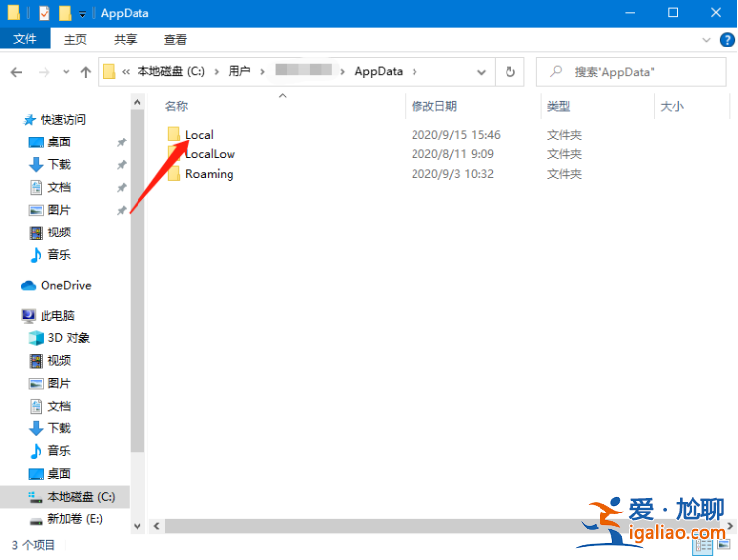Viewport: 738px width, 560px height.
Task: Switch to the 查看 ribbon tab
Action: [x=175, y=39]
